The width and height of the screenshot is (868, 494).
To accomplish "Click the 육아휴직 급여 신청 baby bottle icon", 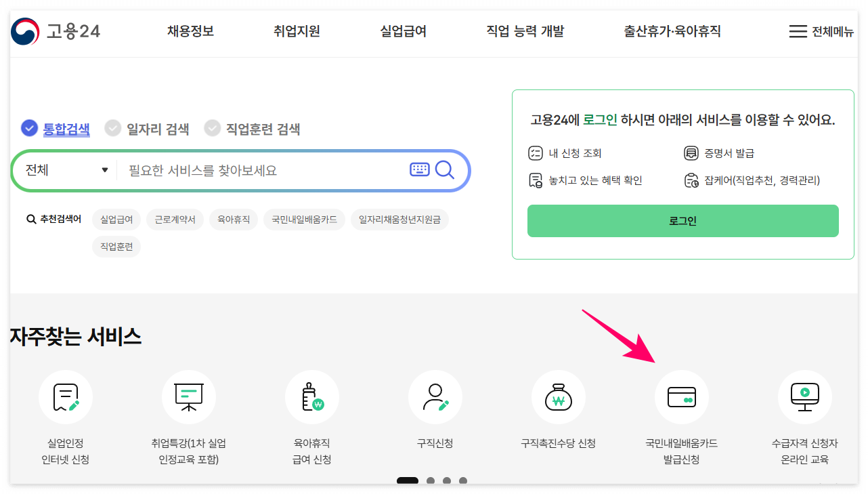I will pyautogui.click(x=311, y=396).
